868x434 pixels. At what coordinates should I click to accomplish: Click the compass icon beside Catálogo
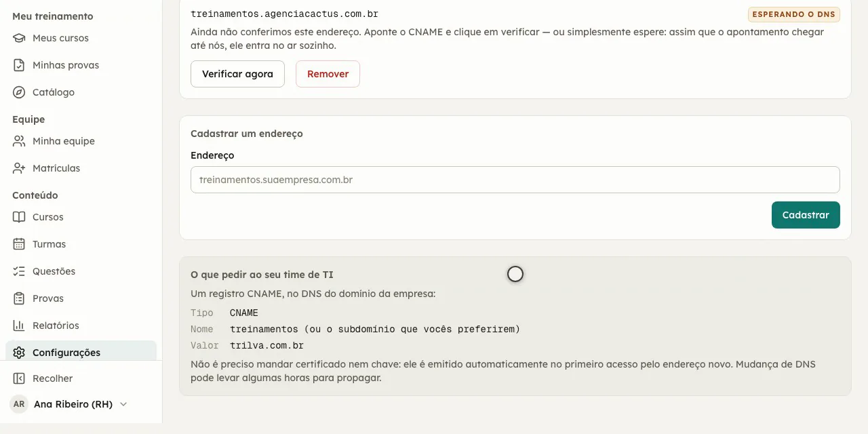pos(19,92)
